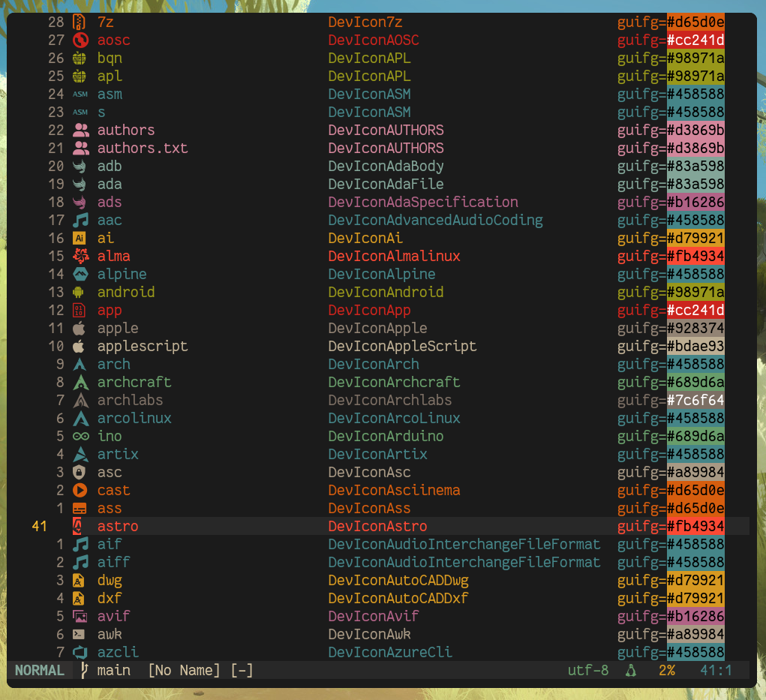Screen dimensions: 766x700
Task: Click the #cc241d red swatch for aosc
Action: click(695, 41)
